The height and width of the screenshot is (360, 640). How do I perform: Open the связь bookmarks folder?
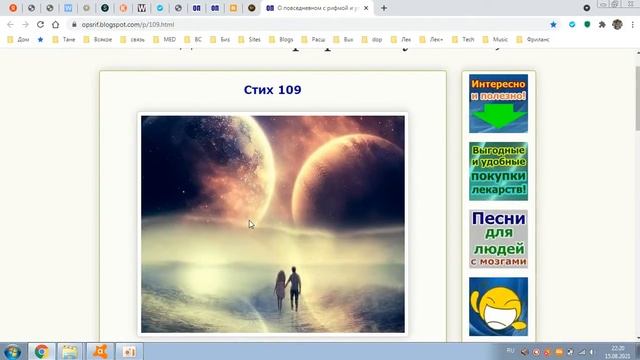pyautogui.click(x=133, y=40)
